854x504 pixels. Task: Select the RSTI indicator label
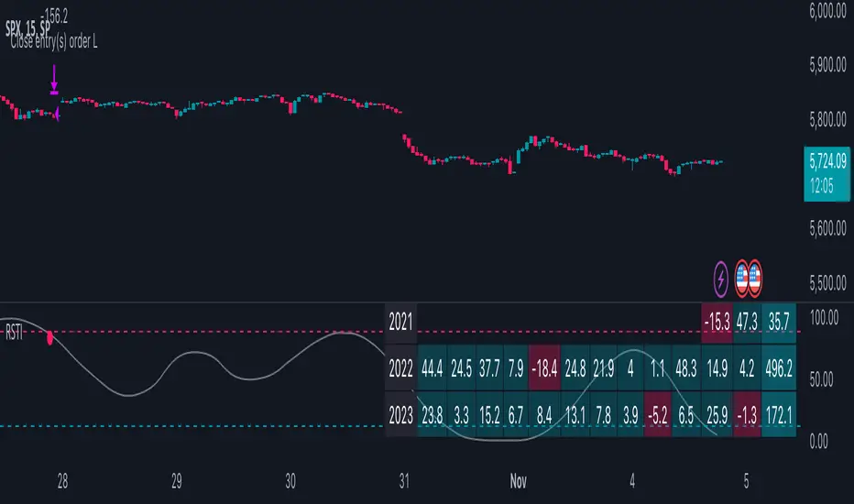pyautogui.click(x=14, y=332)
